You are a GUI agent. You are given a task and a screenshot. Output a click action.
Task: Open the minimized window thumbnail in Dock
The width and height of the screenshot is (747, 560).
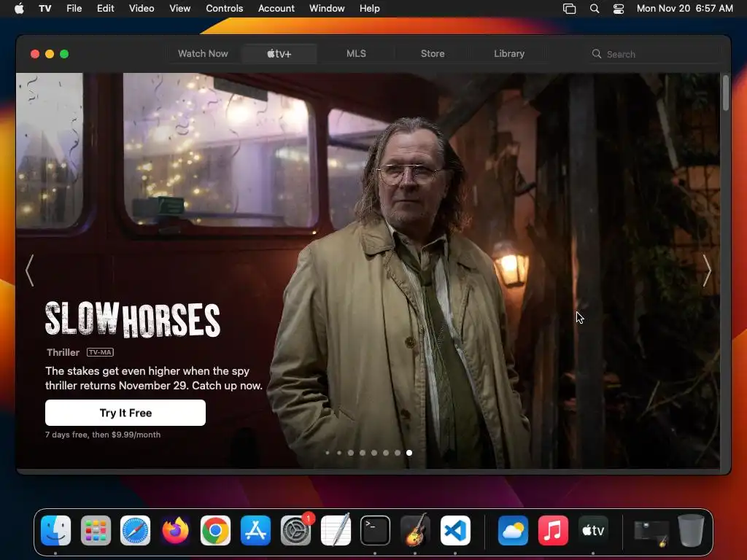point(651,532)
